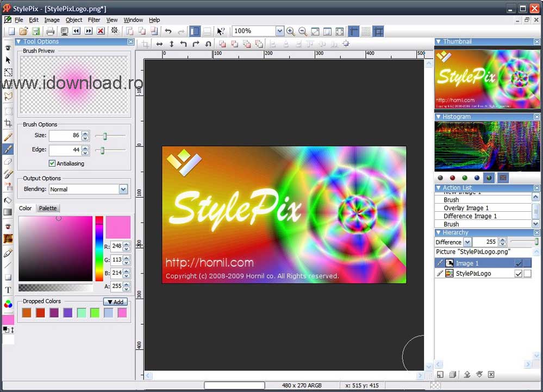This screenshot has height=392, width=543.
Task: Toggle the blue channel histogram button
Action: coord(477,178)
